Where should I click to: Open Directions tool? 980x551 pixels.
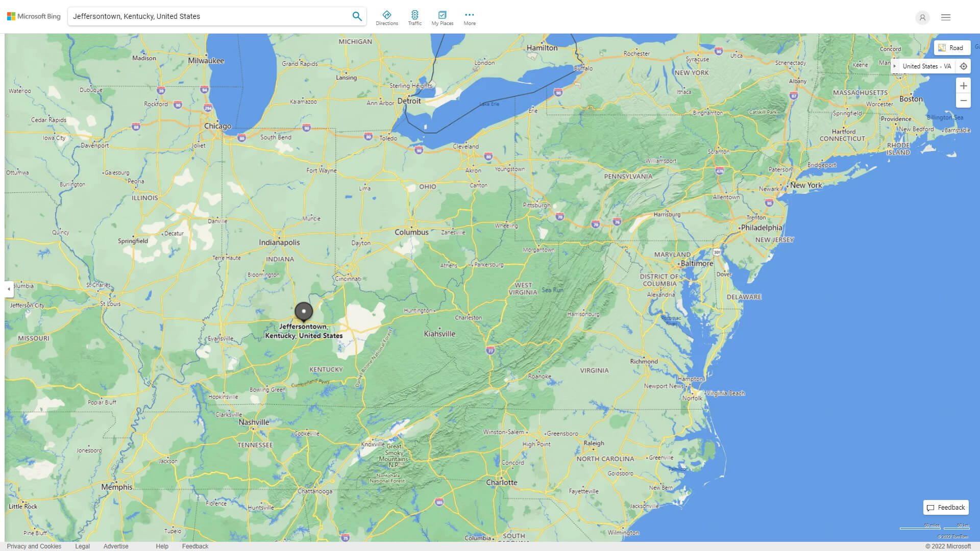[x=386, y=18]
